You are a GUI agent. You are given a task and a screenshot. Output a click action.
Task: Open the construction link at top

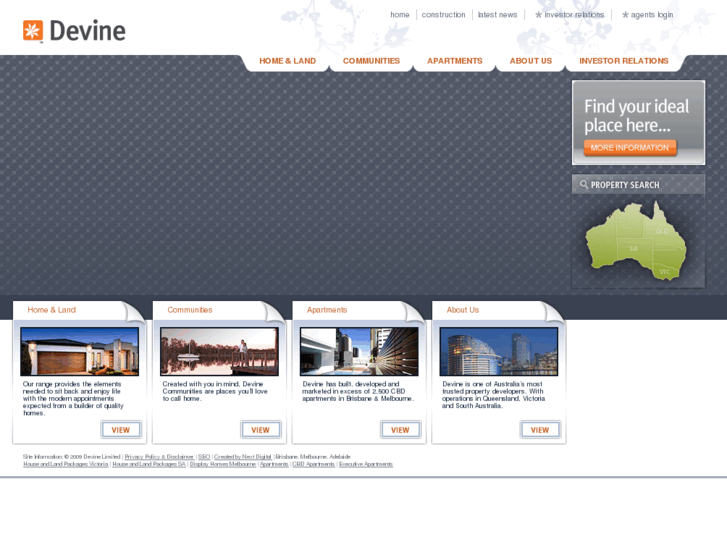(443, 15)
